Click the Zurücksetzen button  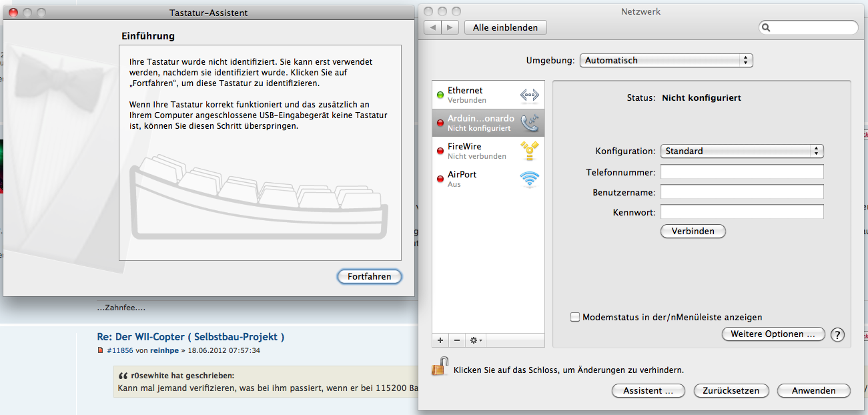click(731, 390)
